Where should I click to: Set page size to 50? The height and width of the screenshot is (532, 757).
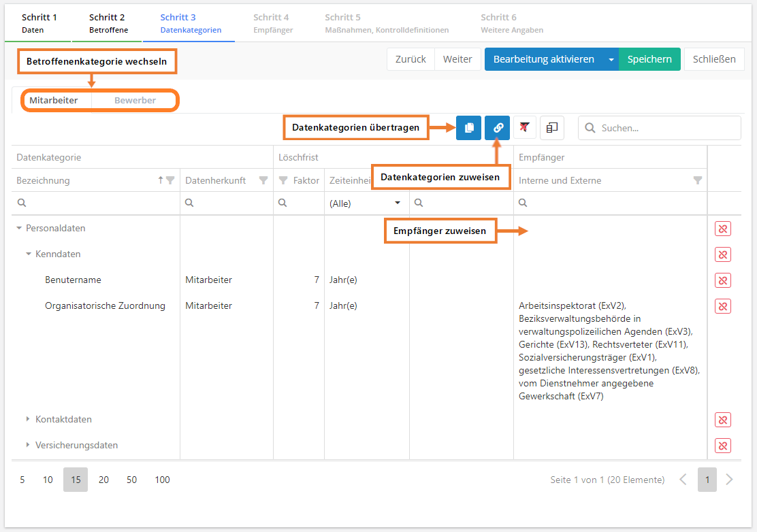point(131,480)
